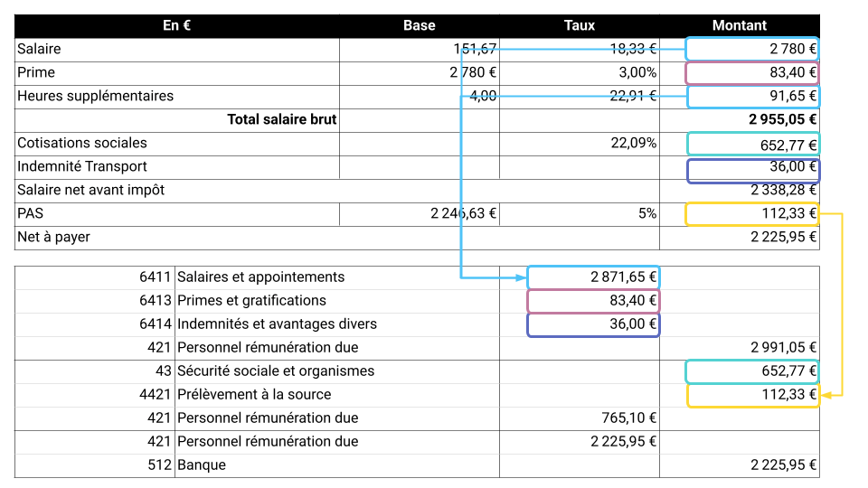Select the Cotisations sociales rate 22,09%
This screenshot has width=868, height=488.
pos(633,143)
